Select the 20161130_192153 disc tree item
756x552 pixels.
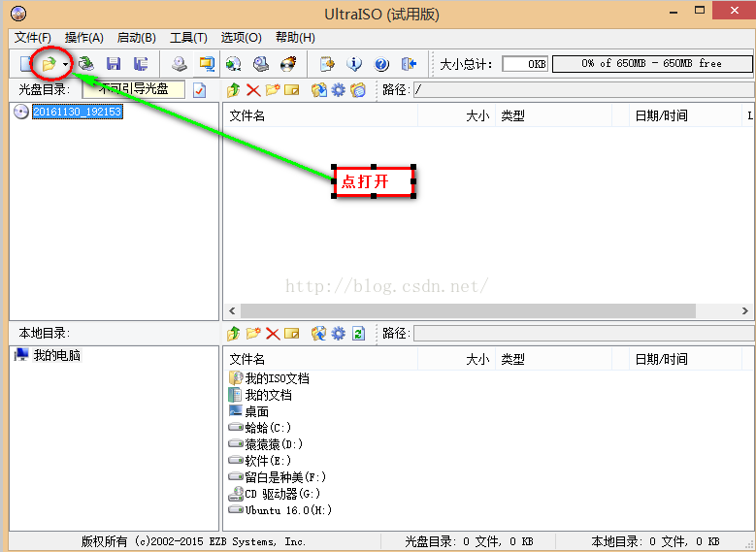coord(77,112)
